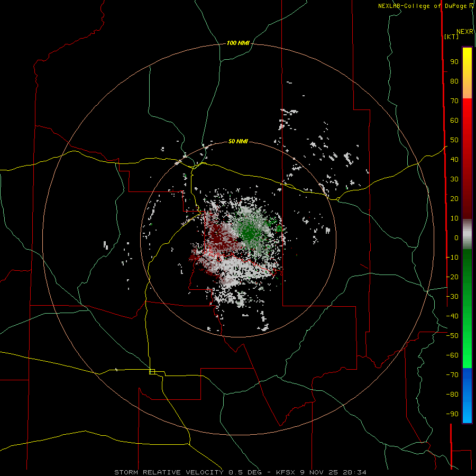Select the -90 value on velocity scale

(x=452, y=414)
